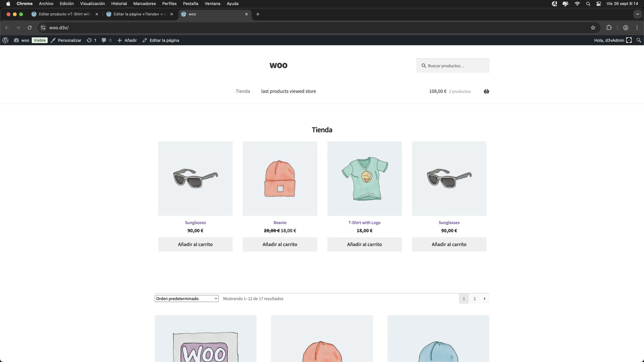The height and width of the screenshot is (362, 644).
Task: Open the T-Shirt with Logo thumbnail
Action: point(365,178)
